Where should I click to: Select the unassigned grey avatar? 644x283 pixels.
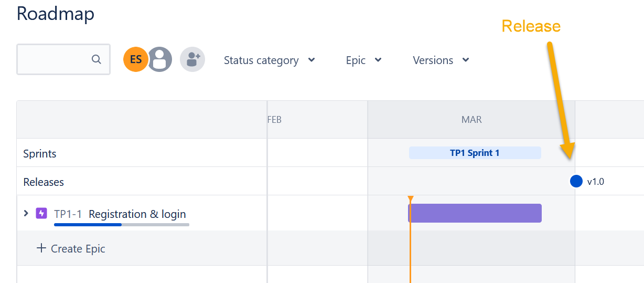[x=160, y=59]
